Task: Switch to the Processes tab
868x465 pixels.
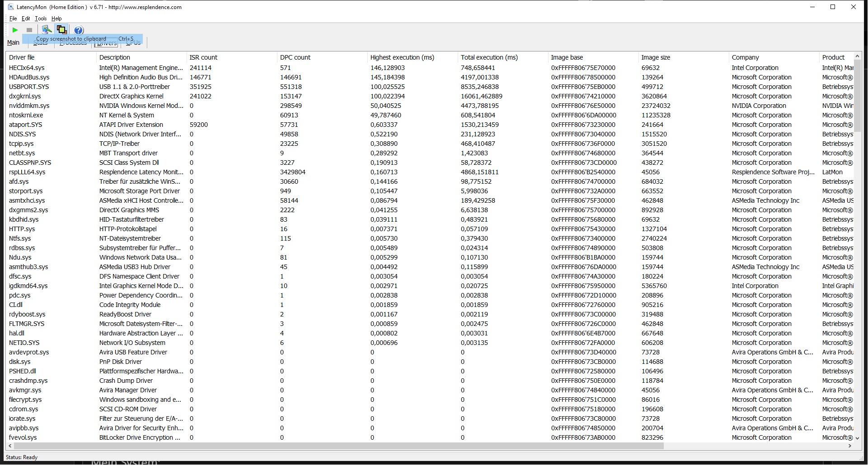Action: coord(73,42)
